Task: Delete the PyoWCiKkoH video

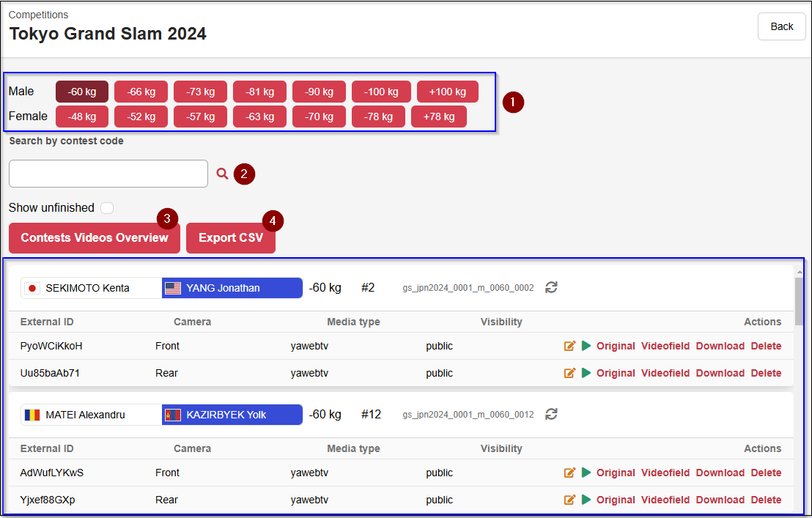Action: point(766,346)
